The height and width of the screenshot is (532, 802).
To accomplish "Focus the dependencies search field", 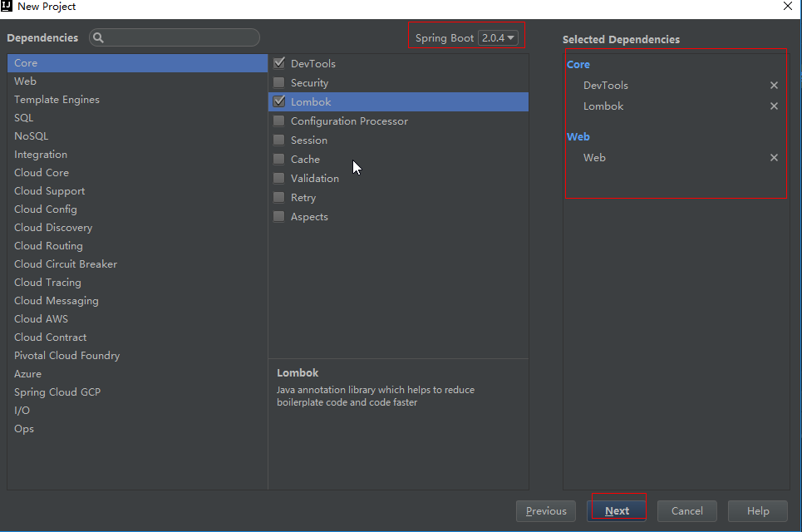I will (x=175, y=37).
